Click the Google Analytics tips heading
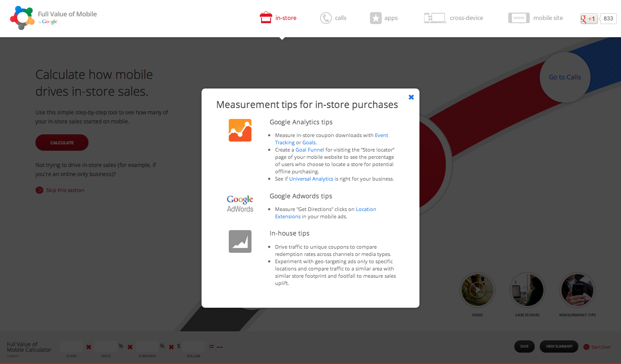Image resolution: width=621 pixels, height=364 pixels. tap(301, 122)
